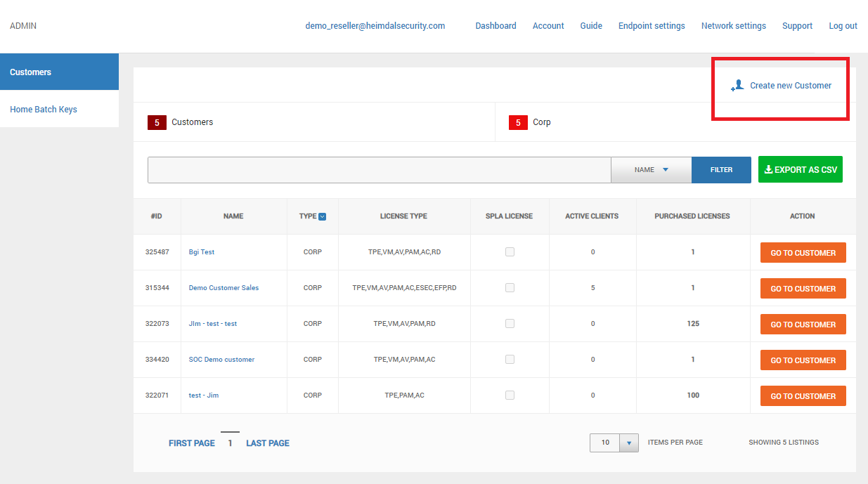Click the NAME column header in table

tap(233, 216)
